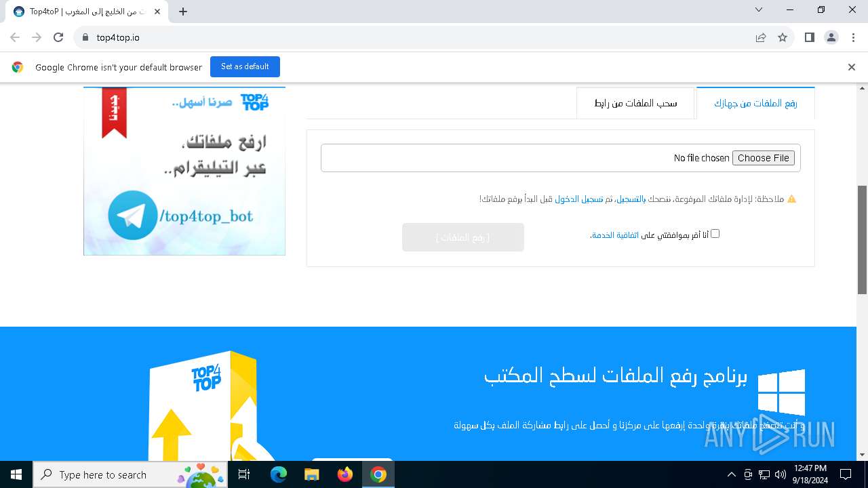
Task: Launch Microsoft Edge from taskbar
Action: pyautogui.click(x=279, y=474)
